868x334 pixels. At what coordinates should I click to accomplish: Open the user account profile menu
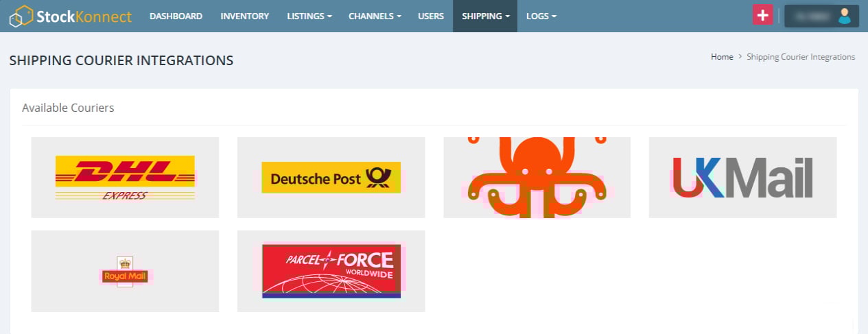coord(821,16)
